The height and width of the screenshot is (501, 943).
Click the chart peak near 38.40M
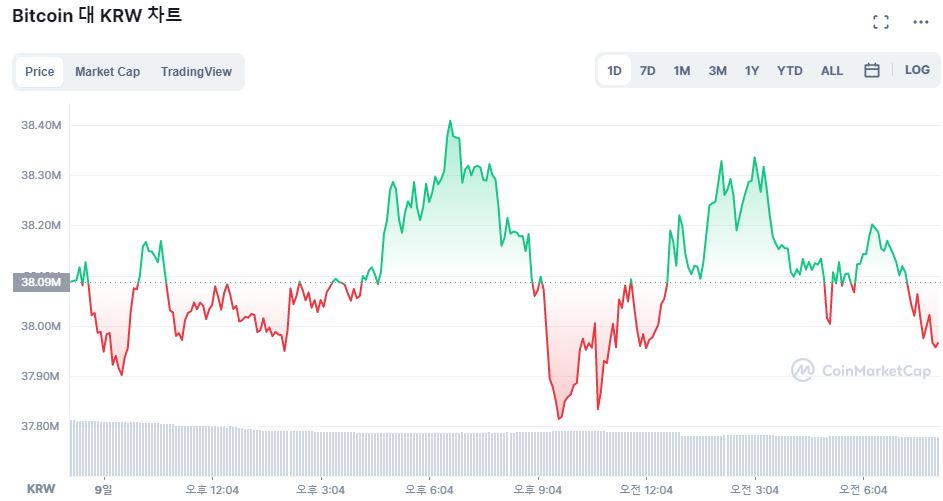coord(450,122)
